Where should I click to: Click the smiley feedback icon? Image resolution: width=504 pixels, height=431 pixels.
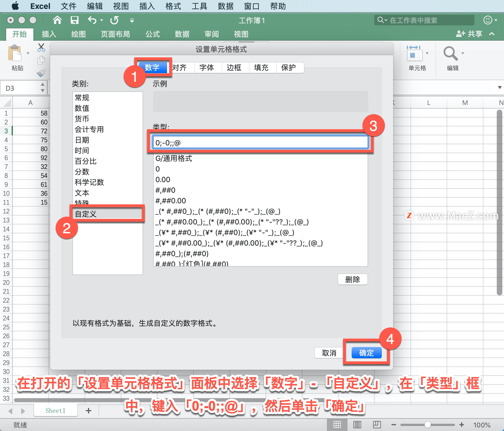pos(488,20)
